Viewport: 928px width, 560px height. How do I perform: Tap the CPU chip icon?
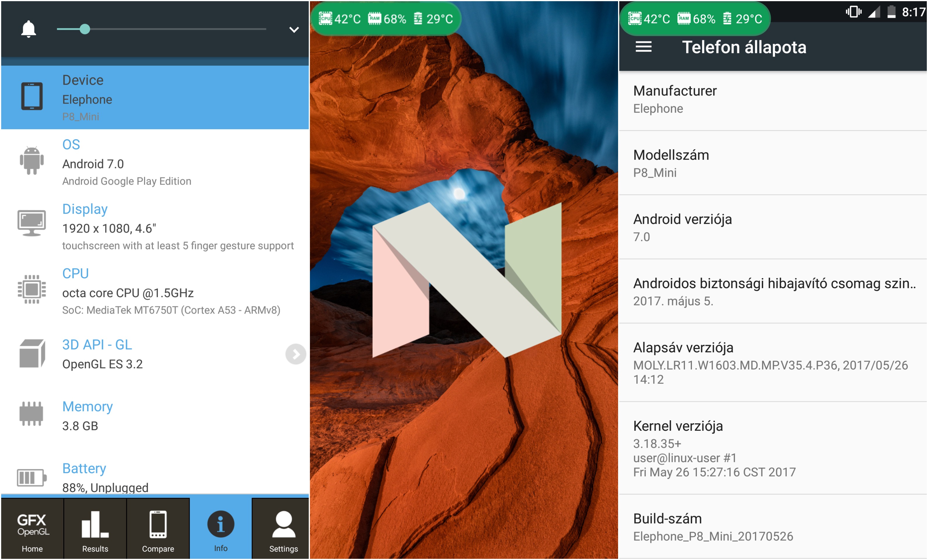[x=32, y=289]
